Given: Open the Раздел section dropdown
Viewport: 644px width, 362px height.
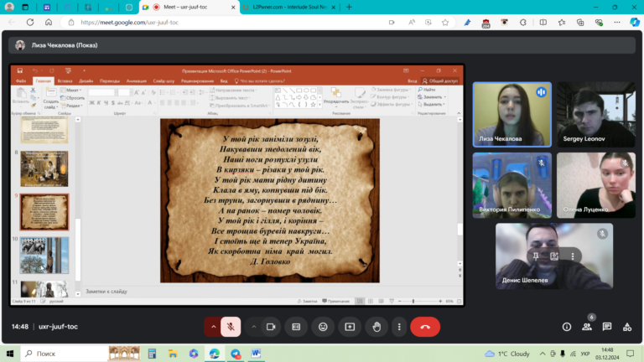Looking at the screenshot, I should point(71,106).
